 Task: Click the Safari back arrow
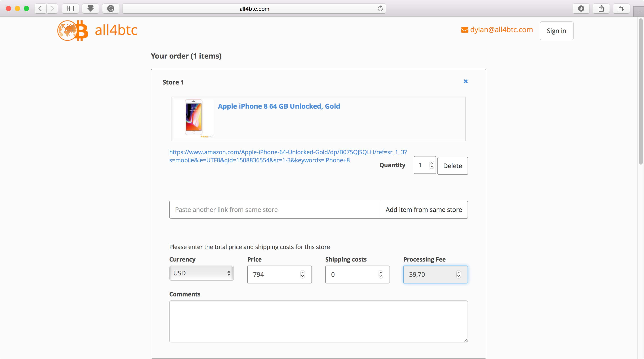tap(40, 8)
